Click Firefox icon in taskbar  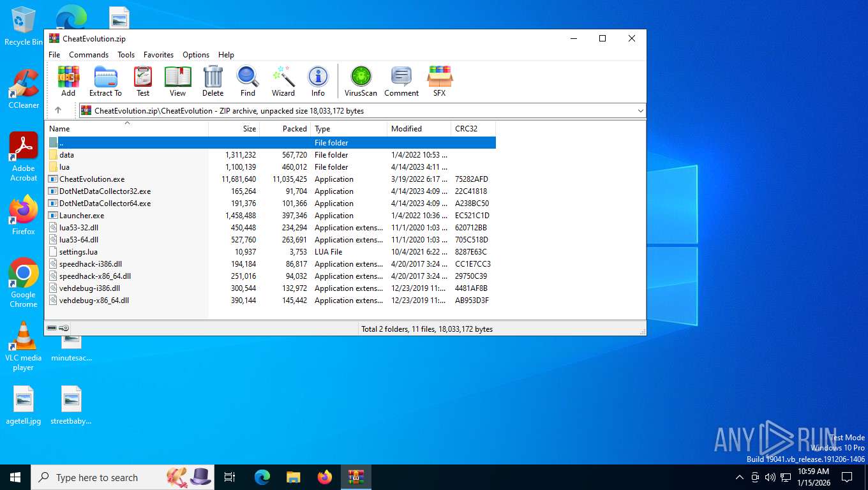point(325,477)
